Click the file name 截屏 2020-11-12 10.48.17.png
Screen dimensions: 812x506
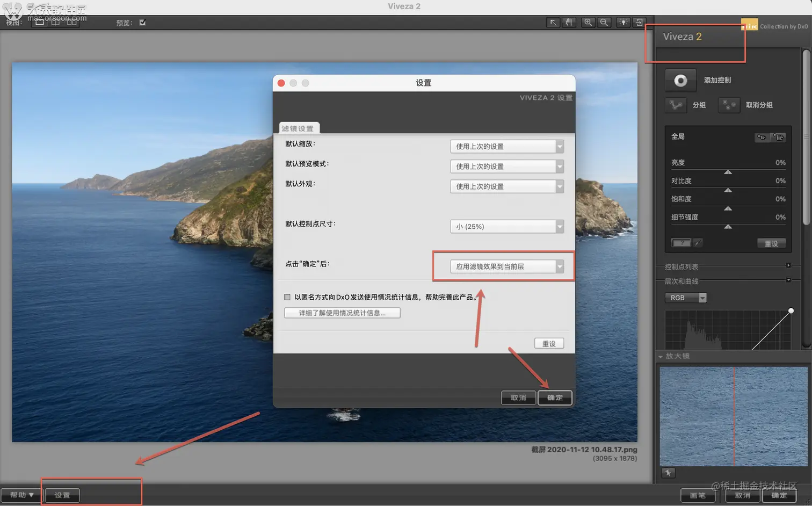coord(584,450)
